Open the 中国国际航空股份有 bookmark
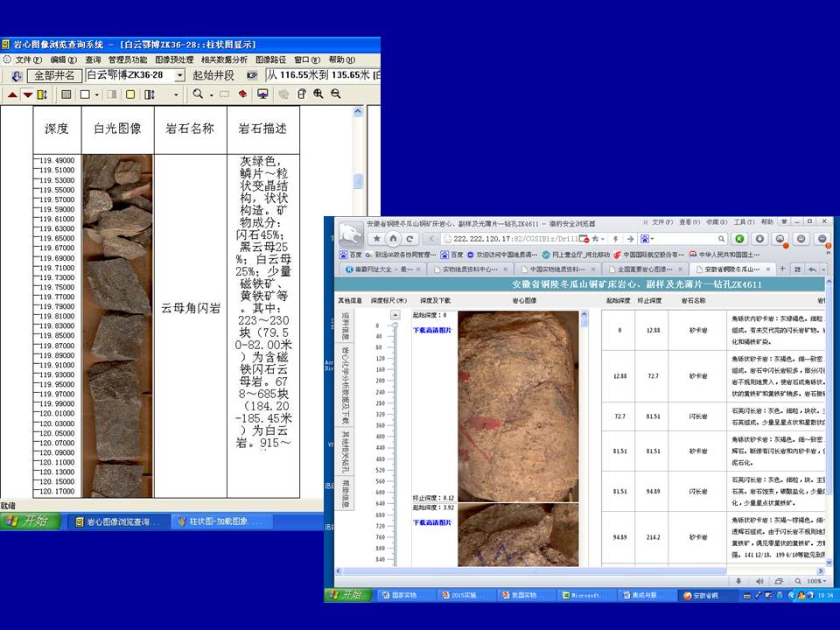 [649, 255]
